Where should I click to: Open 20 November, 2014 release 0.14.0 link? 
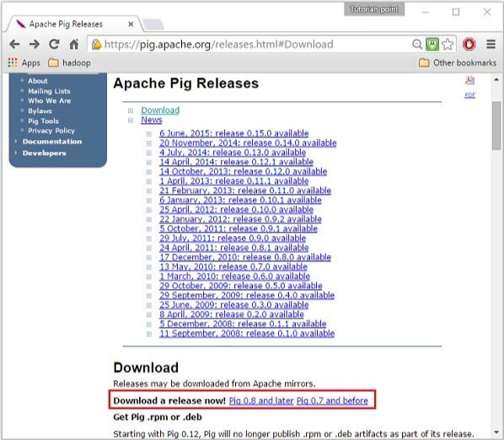248,143
